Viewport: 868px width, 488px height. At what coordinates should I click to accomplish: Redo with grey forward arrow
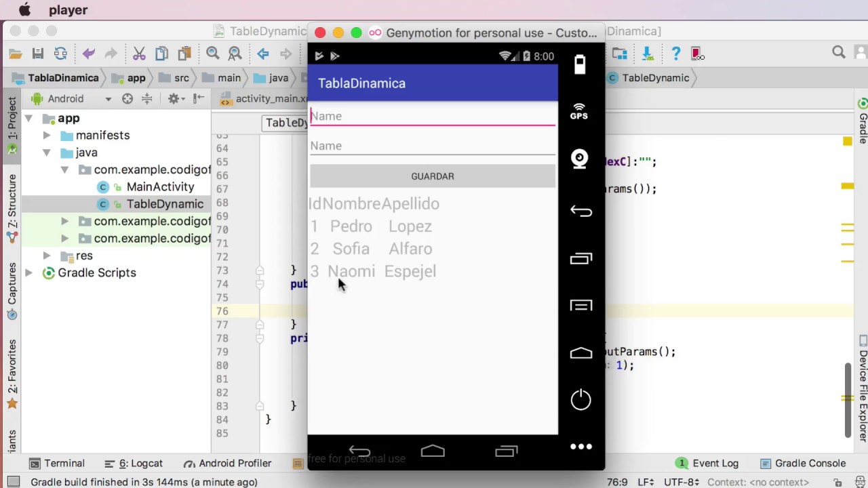point(111,54)
